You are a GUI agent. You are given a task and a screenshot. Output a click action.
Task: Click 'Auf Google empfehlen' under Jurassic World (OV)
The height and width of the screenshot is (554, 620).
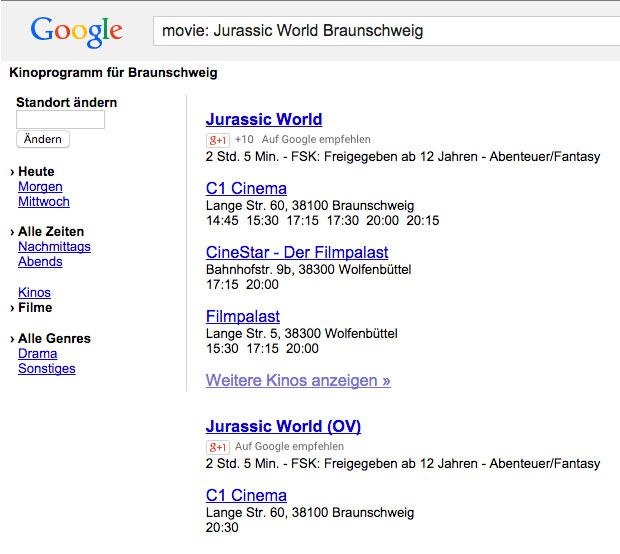click(289, 446)
